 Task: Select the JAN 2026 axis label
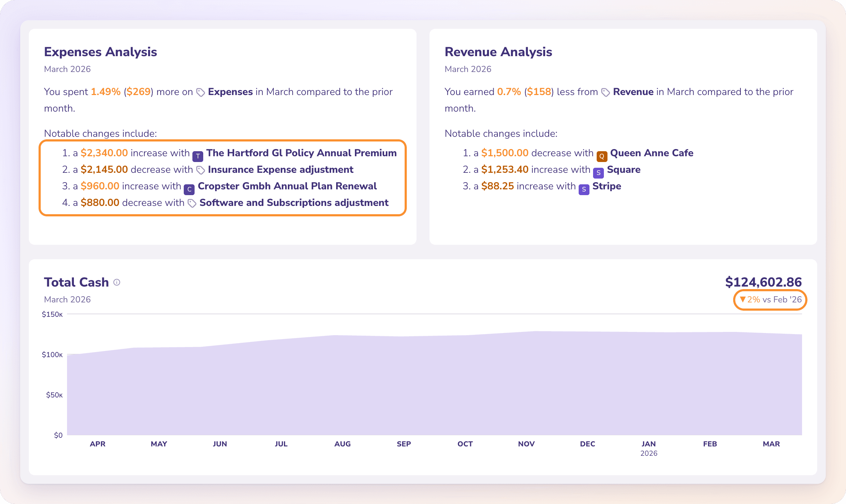649,449
